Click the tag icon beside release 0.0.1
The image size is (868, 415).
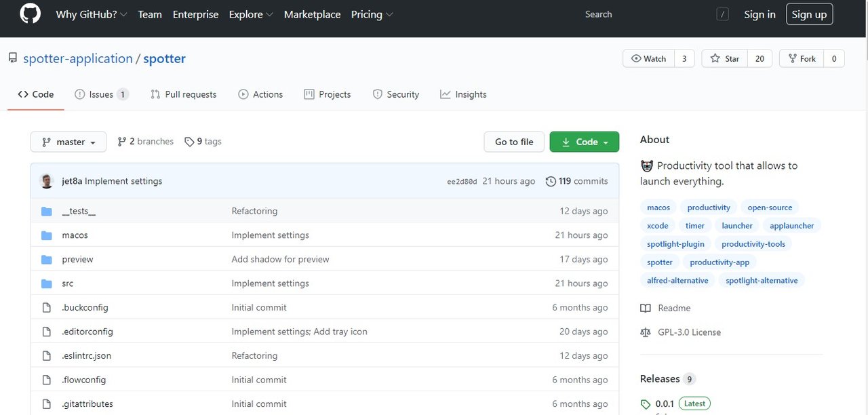point(646,404)
